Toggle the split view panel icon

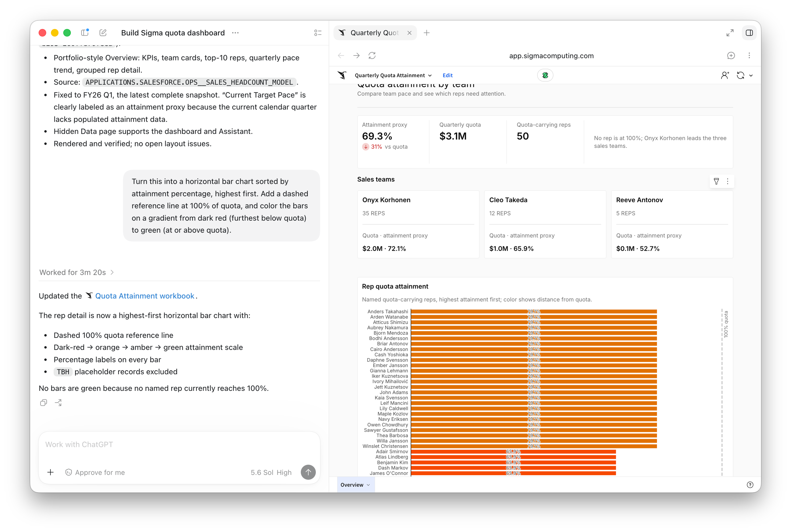(749, 33)
